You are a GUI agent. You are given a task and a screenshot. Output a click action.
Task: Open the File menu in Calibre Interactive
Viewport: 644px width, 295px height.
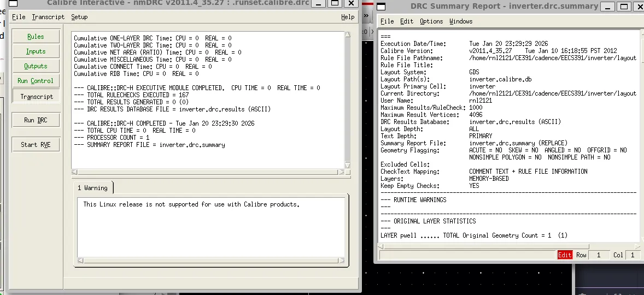19,17
